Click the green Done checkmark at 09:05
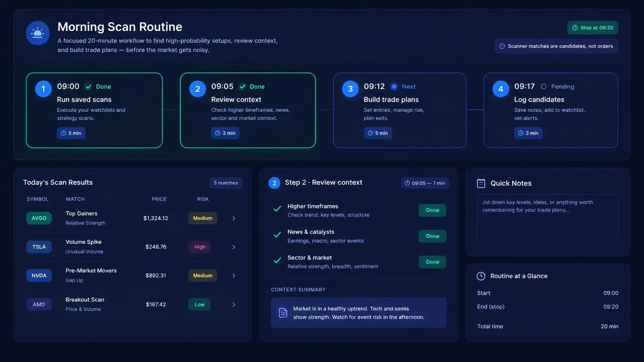 (242, 86)
